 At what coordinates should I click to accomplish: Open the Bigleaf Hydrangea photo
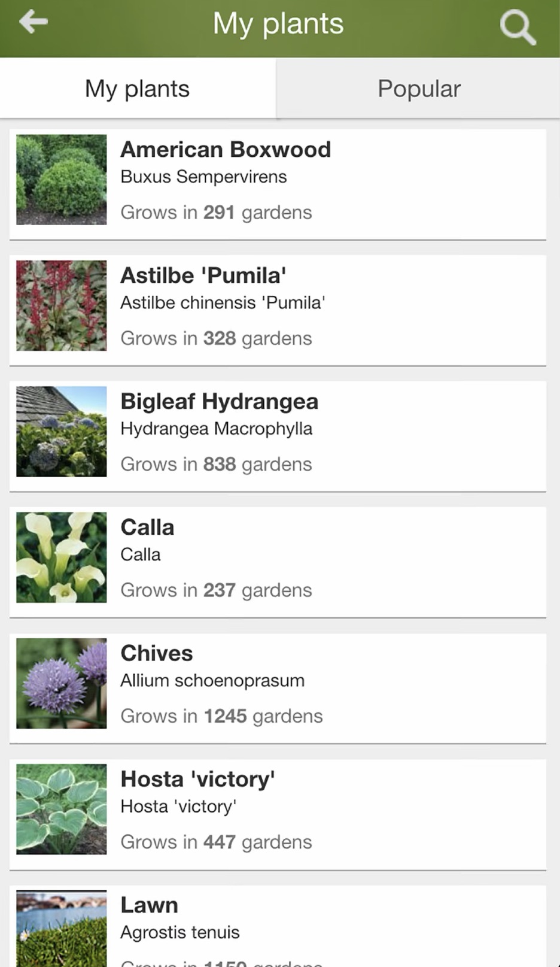point(62,431)
